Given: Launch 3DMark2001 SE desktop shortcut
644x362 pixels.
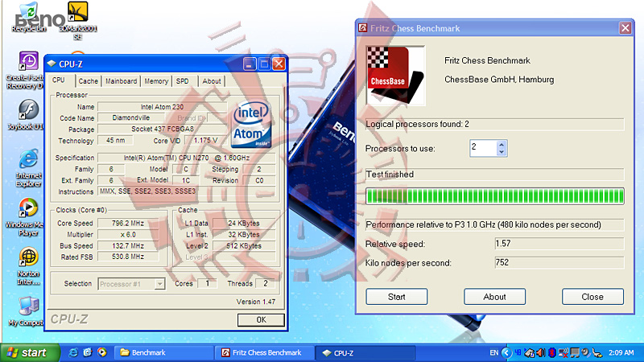Looking at the screenshot, I should point(77,21).
